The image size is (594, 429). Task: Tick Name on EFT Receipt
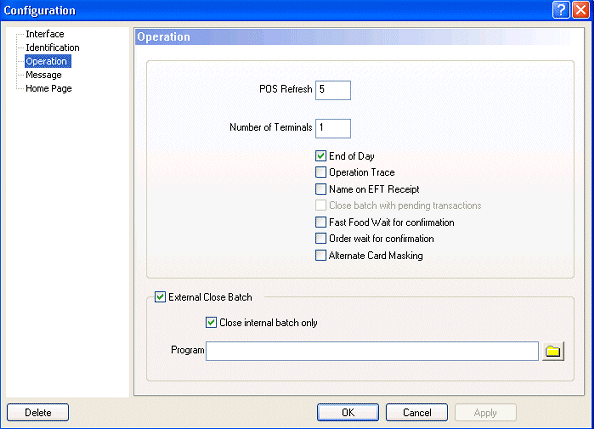coord(320,189)
